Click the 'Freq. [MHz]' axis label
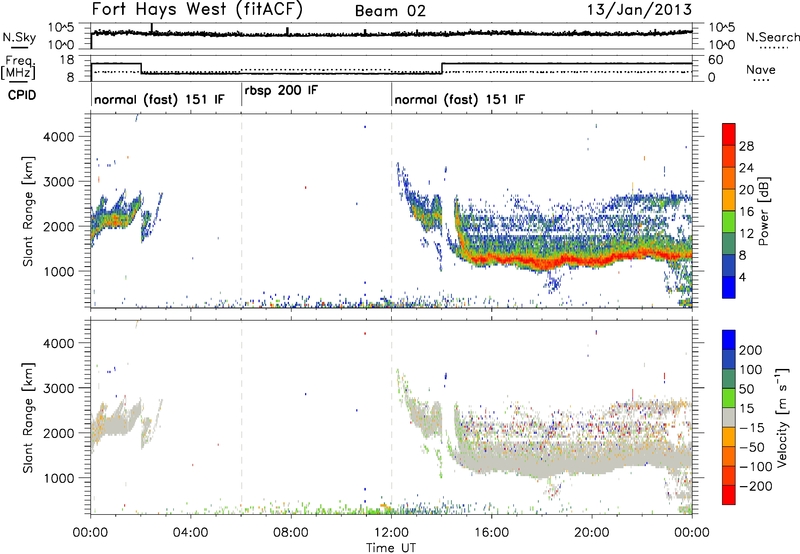The image size is (800, 554). click(x=19, y=68)
